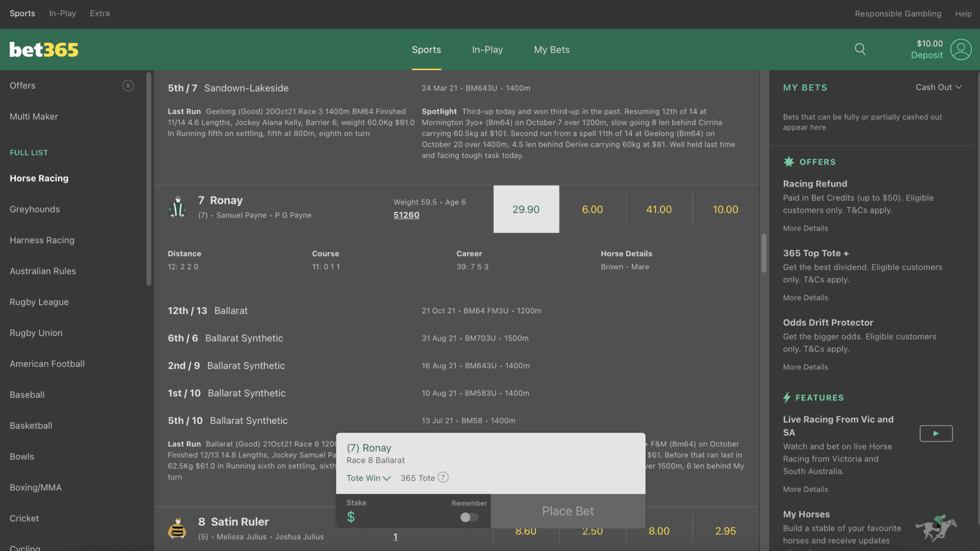Click the $10.00 account balance

(930, 44)
